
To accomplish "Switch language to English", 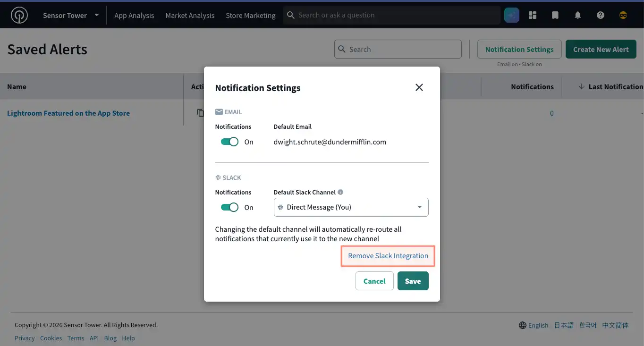I will pyautogui.click(x=538, y=325).
